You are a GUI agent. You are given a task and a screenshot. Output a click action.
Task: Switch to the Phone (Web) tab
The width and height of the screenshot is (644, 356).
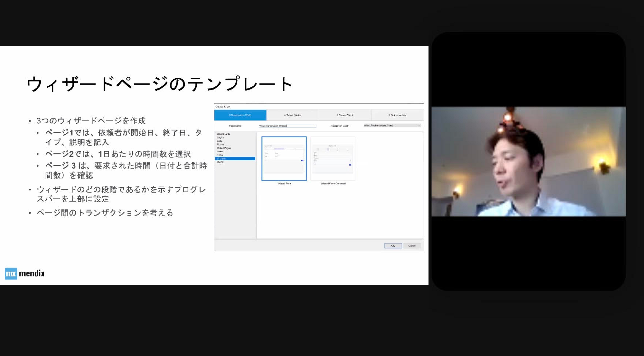coord(345,115)
